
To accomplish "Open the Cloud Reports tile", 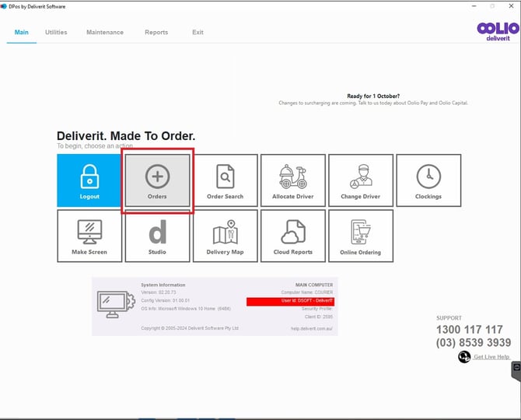I will [293, 236].
